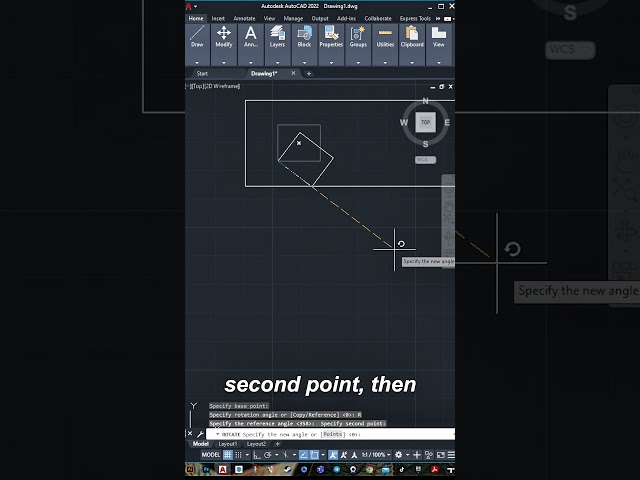
Task: Close the command line with X icon
Action: [190, 433]
